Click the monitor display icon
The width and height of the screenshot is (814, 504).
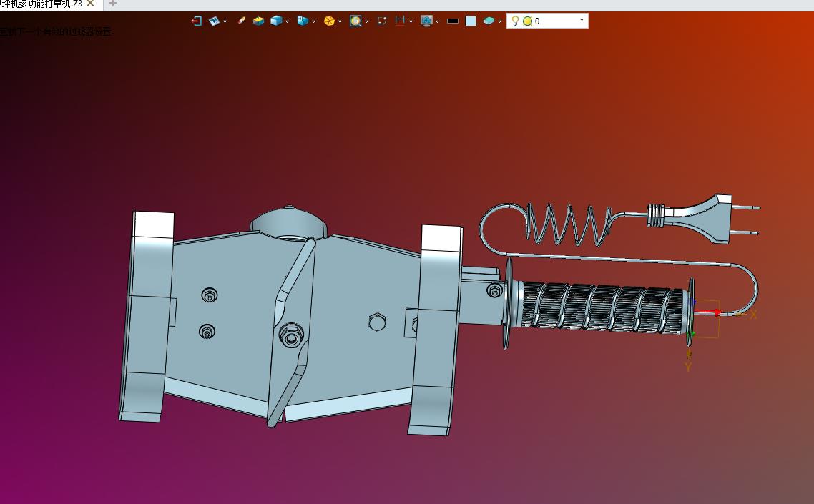tap(427, 21)
